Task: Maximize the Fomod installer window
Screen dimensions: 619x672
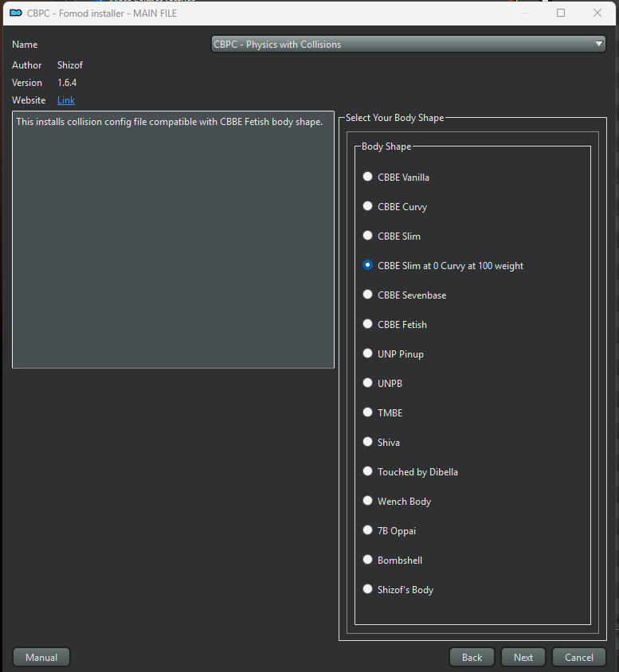Action: point(561,13)
